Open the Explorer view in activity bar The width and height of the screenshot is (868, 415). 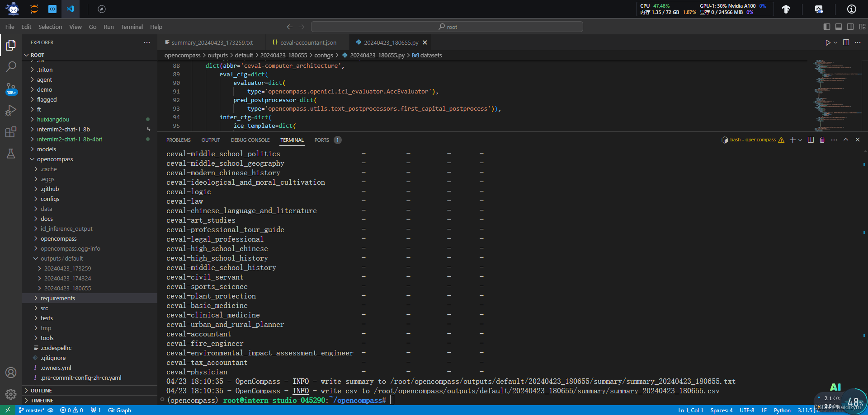tap(11, 45)
